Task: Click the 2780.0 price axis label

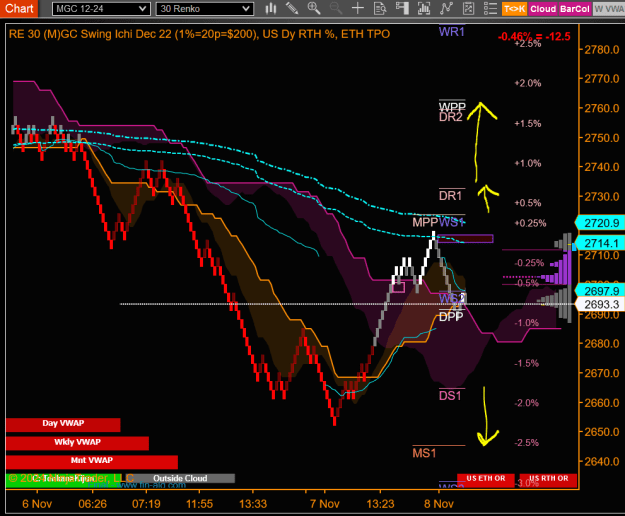Action: coord(602,50)
